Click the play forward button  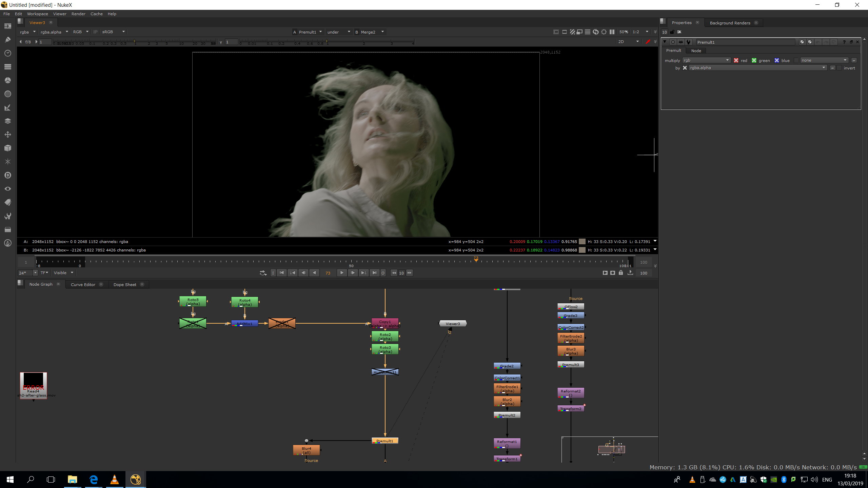coord(342,273)
